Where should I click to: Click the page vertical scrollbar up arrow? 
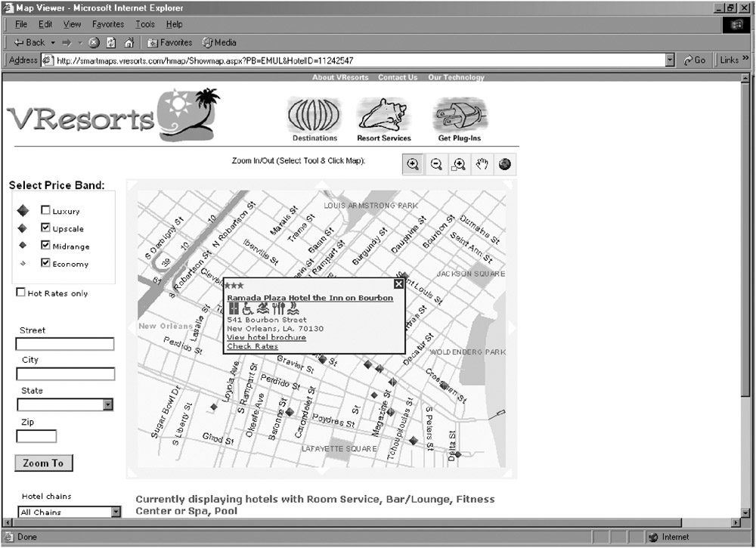[745, 78]
